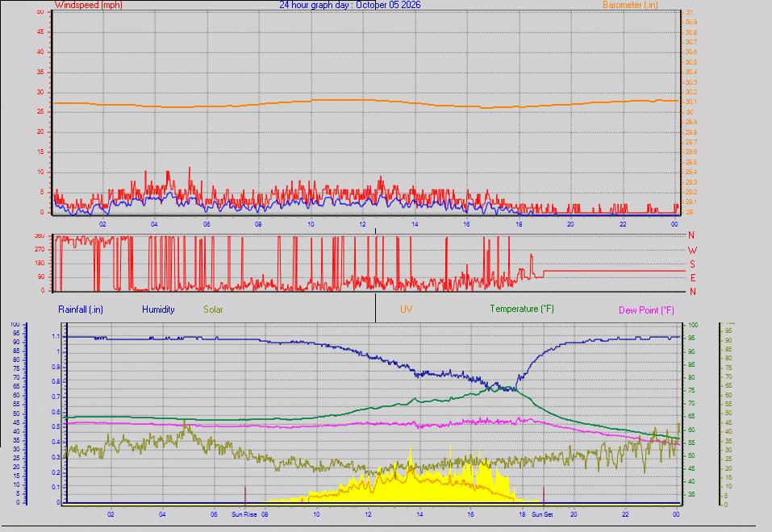Select the UV legend label
The width and height of the screenshot is (772, 532).
[x=407, y=309]
